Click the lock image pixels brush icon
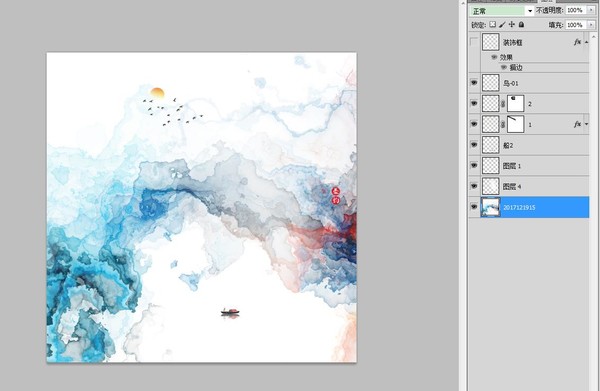The width and height of the screenshot is (600, 391). tap(502, 24)
